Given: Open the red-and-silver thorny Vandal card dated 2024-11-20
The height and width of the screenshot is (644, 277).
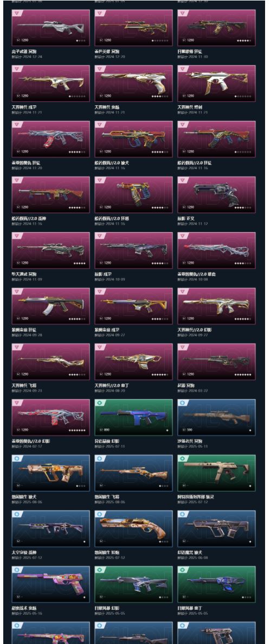Looking at the screenshot, I should click(51, 139).
